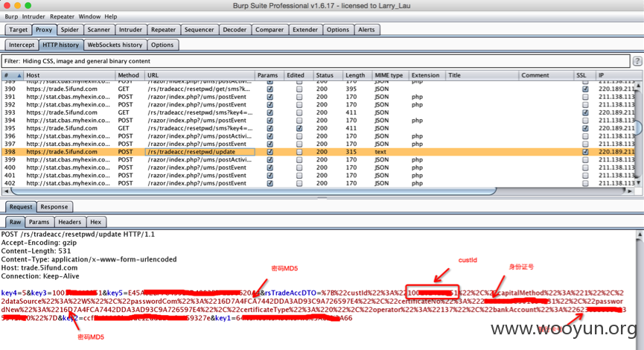Toggle Edited checkbox in row 398
The width and height of the screenshot is (644, 350).
tap(299, 152)
